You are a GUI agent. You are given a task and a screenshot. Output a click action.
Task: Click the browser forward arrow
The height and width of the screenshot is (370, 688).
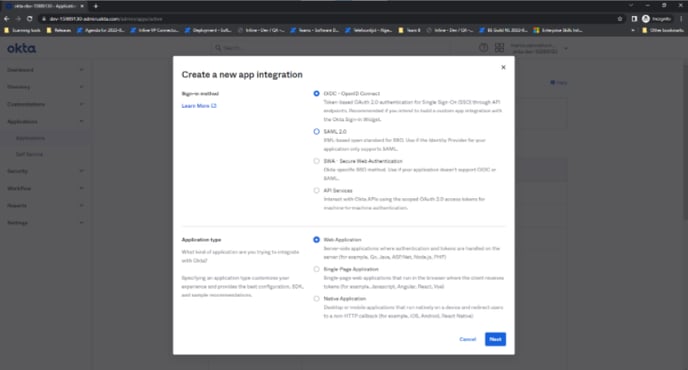pos(18,19)
